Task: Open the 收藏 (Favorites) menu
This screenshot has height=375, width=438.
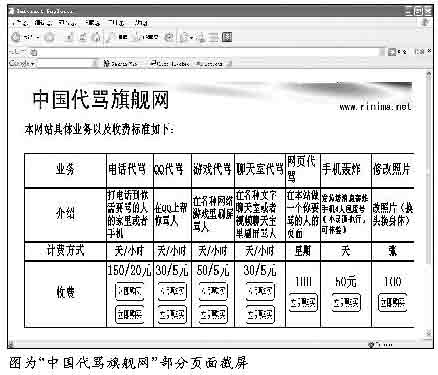Action: point(92,23)
